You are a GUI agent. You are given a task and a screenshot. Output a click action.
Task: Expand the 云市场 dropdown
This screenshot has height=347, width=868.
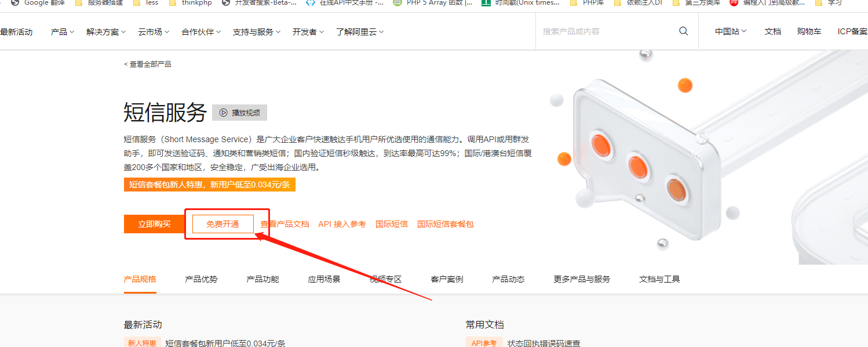coord(154,32)
